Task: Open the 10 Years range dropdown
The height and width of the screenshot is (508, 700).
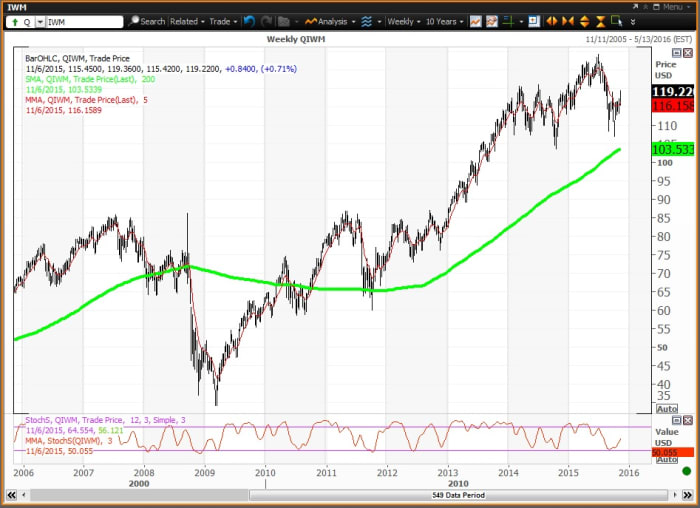Action: coord(444,21)
